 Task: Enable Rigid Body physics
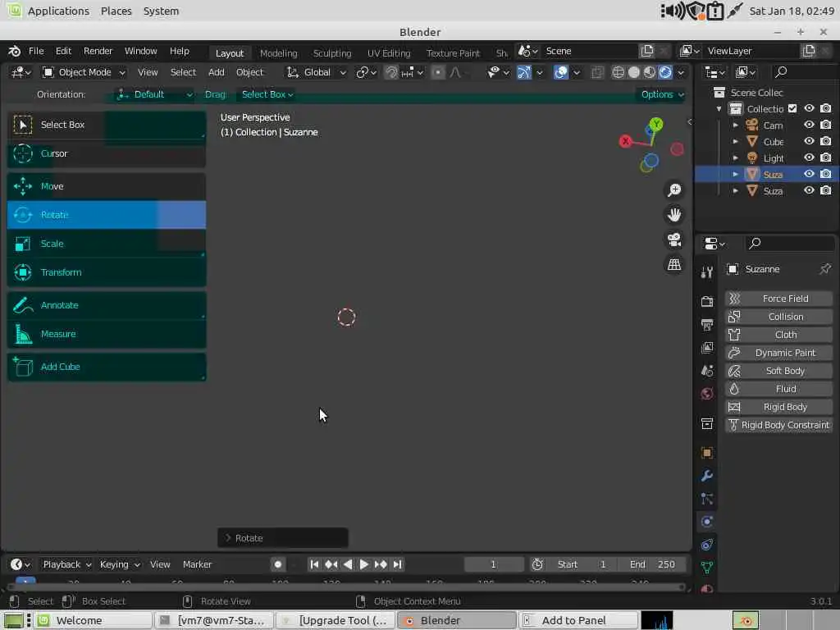pos(778,407)
